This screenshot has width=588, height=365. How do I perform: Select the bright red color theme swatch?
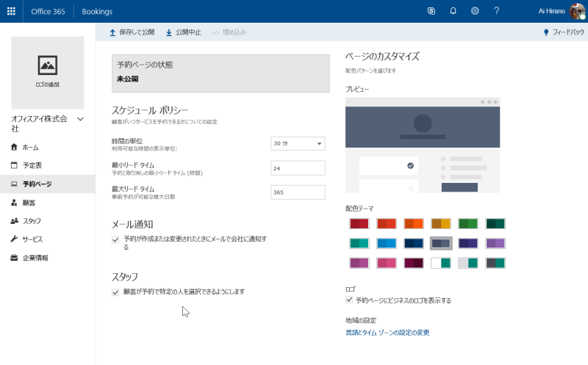click(x=387, y=224)
